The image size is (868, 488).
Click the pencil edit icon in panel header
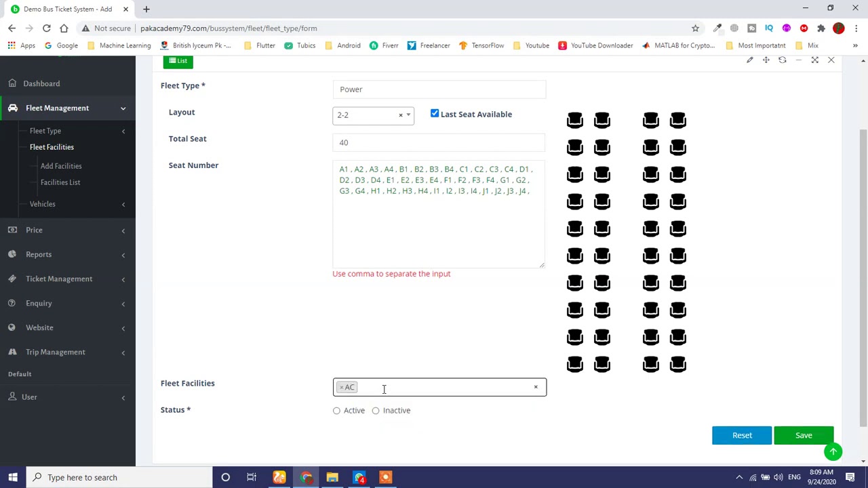pos(749,60)
